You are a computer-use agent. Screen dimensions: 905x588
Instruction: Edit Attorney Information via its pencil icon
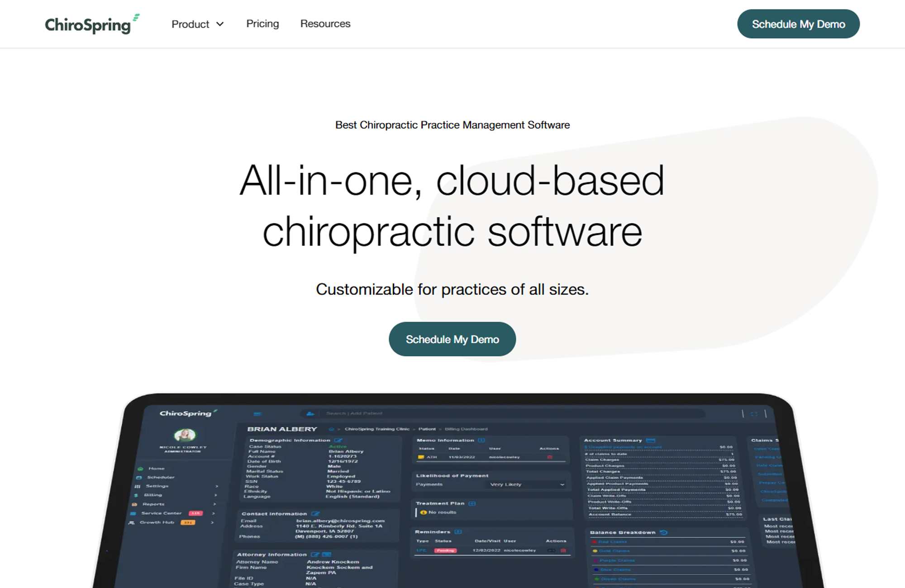[x=315, y=555]
